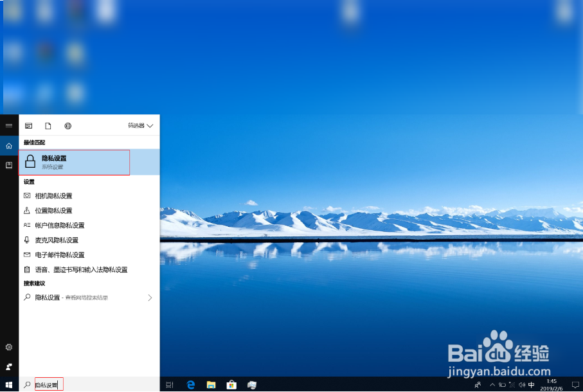The image size is (583, 392).
Task: Open File Explorer from taskbar
Action: [x=211, y=385]
